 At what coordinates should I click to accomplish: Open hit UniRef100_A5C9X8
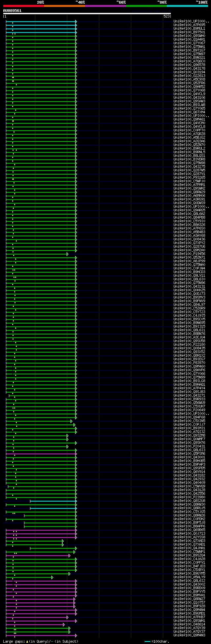[189, 79]
